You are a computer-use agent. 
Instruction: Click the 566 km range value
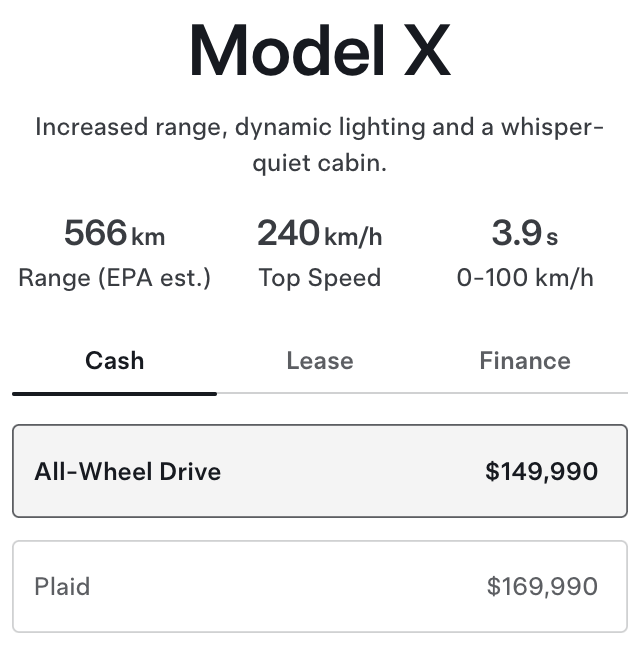pos(114,234)
